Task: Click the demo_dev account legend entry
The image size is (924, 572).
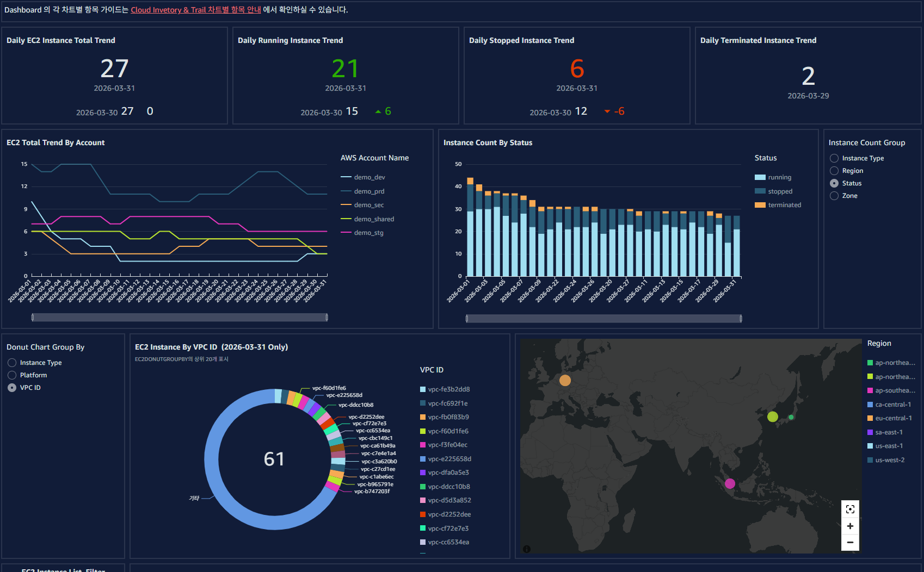Action: point(363,177)
